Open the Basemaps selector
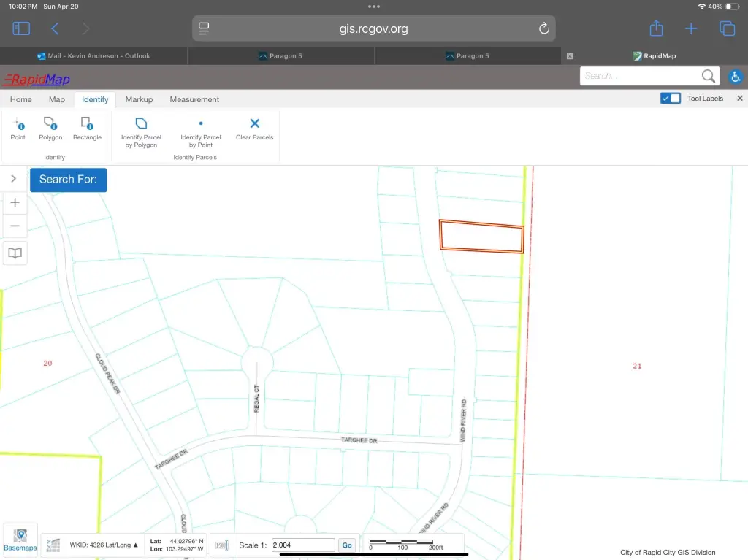This screenshot has width=748, height=560. 20,540
